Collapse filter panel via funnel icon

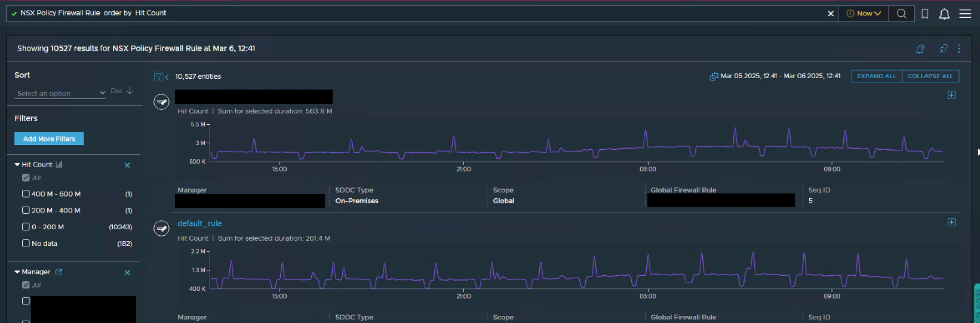[159, 76]
